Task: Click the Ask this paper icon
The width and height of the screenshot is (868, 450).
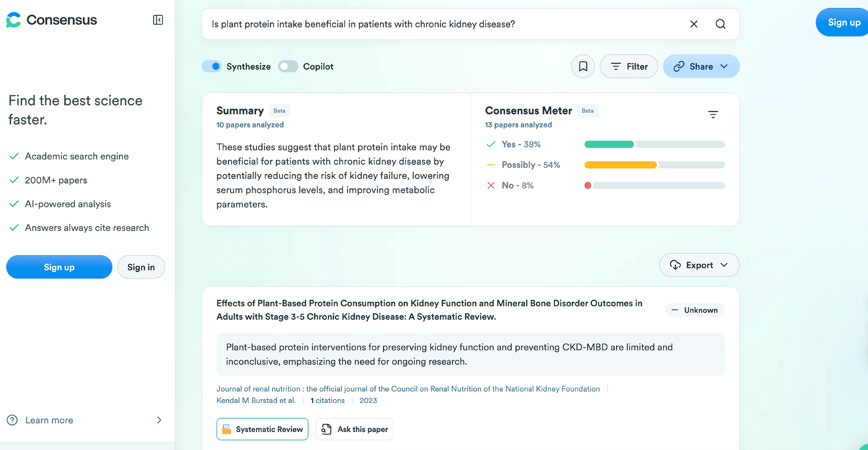Action: 326,429
